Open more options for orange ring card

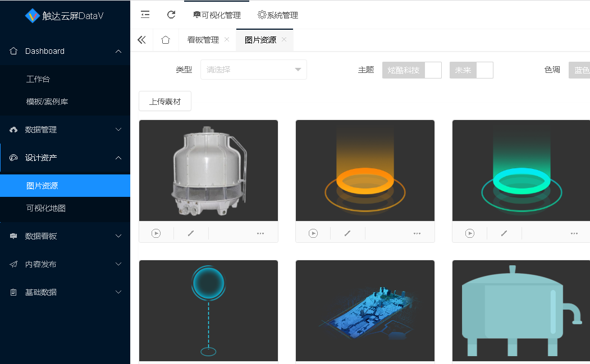[x=417, y=233]
